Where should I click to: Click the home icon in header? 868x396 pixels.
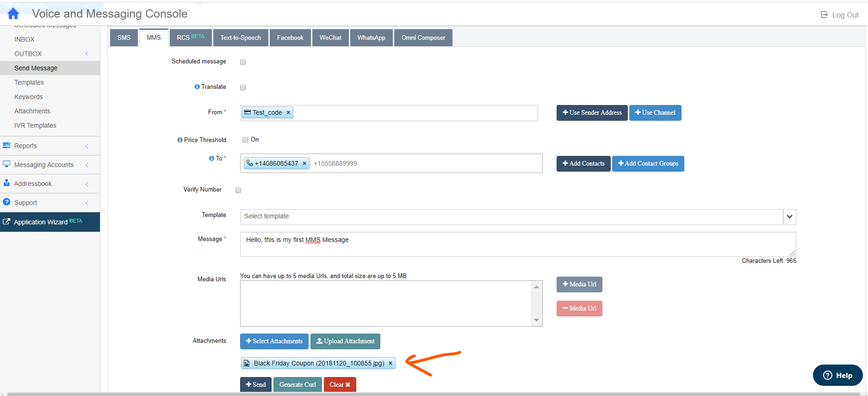point(13,14)
